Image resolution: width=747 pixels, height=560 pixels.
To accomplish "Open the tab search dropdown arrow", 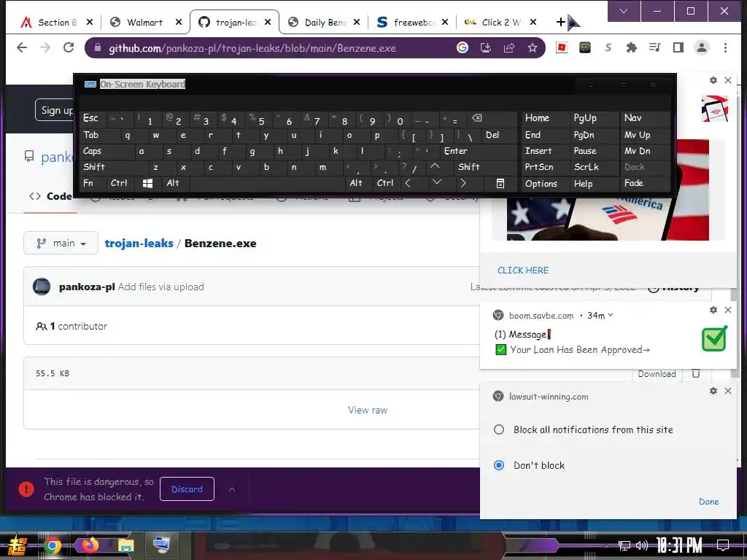I will [624, 11].
